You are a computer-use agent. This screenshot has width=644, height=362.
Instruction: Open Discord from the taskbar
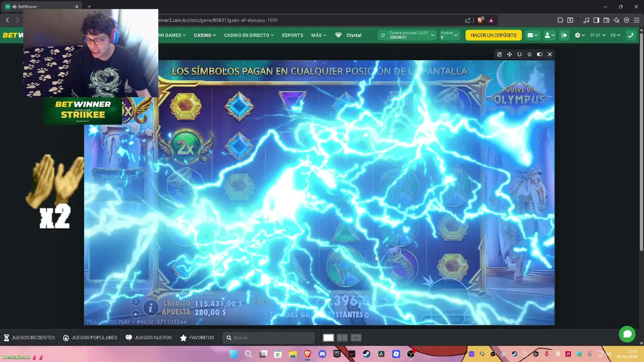tap(322, 354)
